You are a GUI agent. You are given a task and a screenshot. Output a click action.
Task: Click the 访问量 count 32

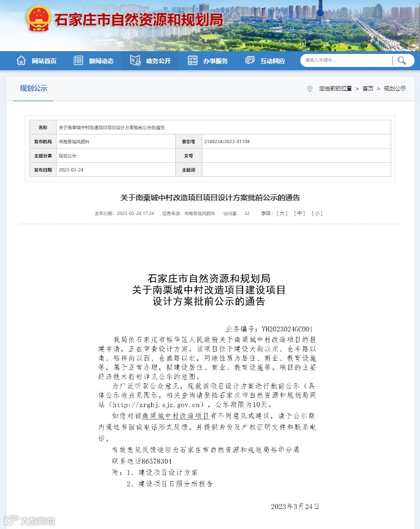pyautogui.click(x=247, y=213)
